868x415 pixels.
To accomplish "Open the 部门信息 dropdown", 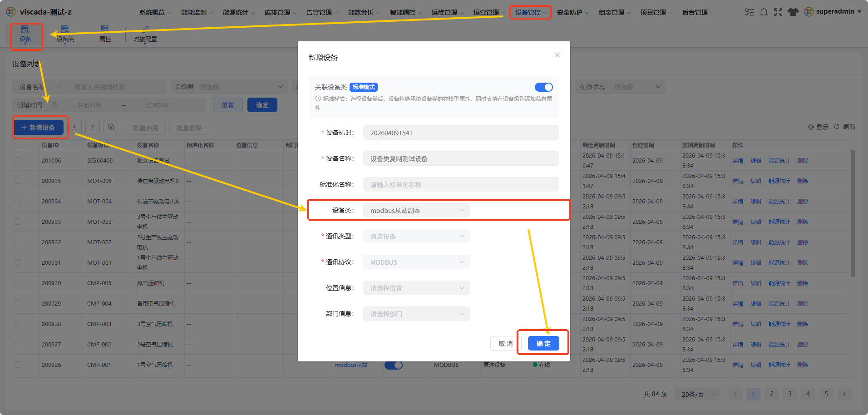I will tap(416, 314).
